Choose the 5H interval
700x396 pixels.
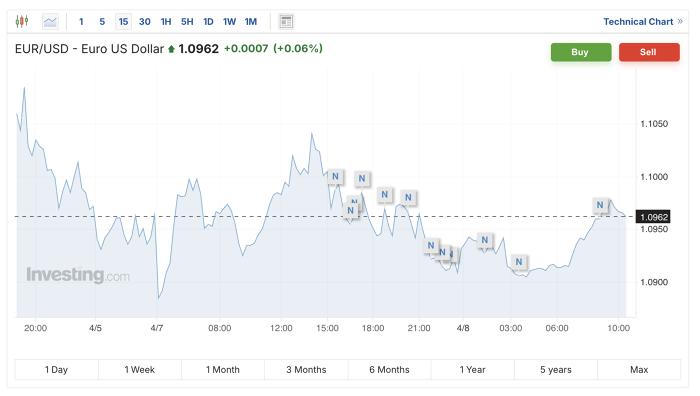pyautogui.click(x=187, y=21)
